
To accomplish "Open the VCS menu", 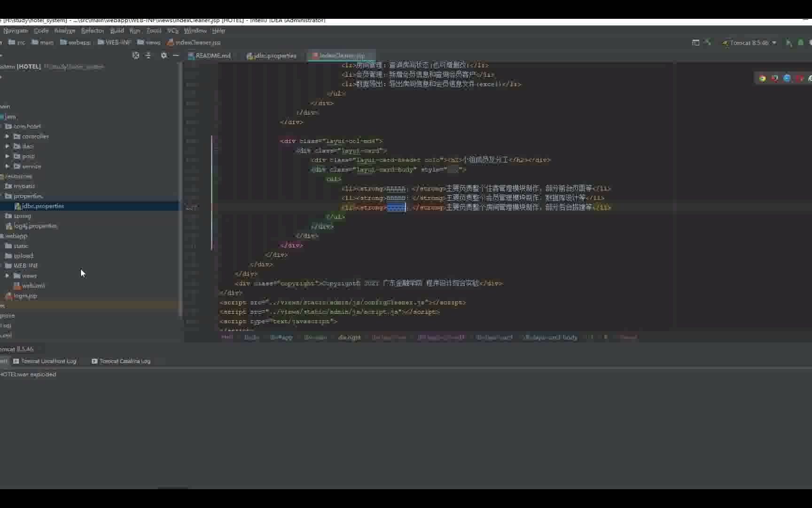I will 173,31.
